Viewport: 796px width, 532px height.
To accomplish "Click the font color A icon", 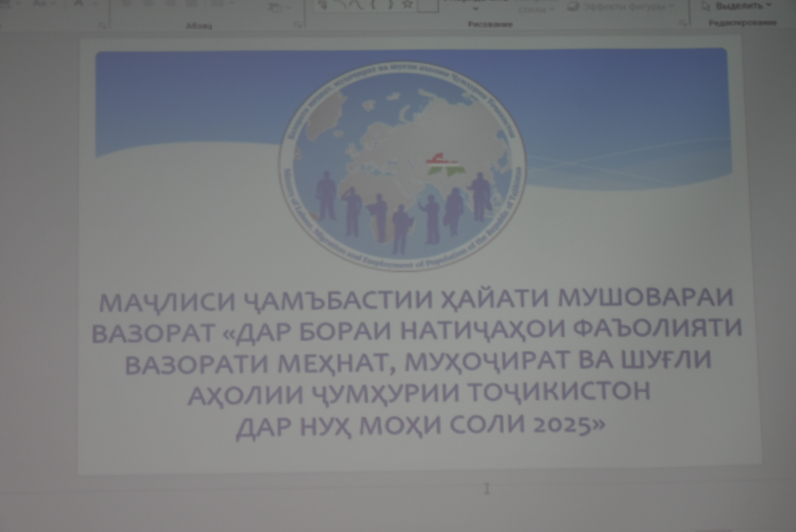I will click(x=79, y=3).
